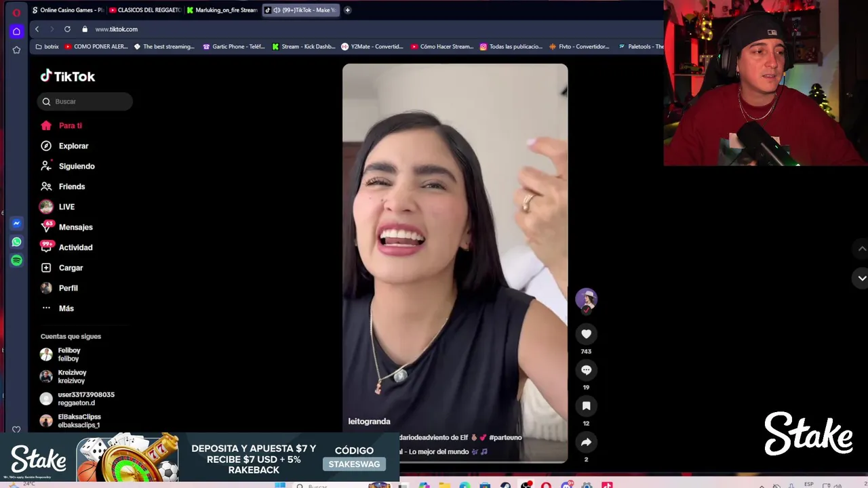
Task: Open Paletools bookmark
Action: 641,47
